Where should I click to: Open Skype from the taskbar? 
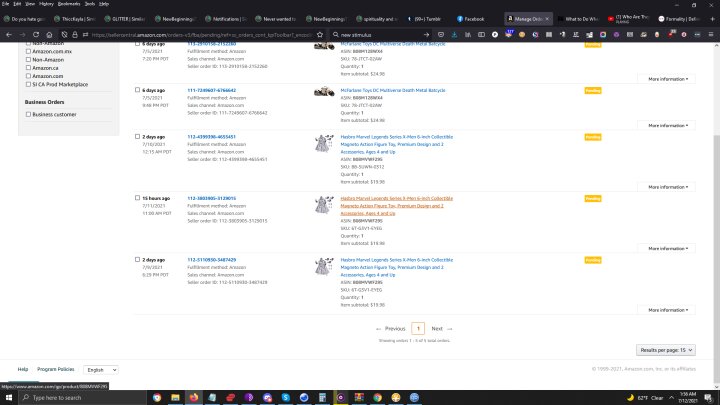pyautogui.click(x=286, y=398)
